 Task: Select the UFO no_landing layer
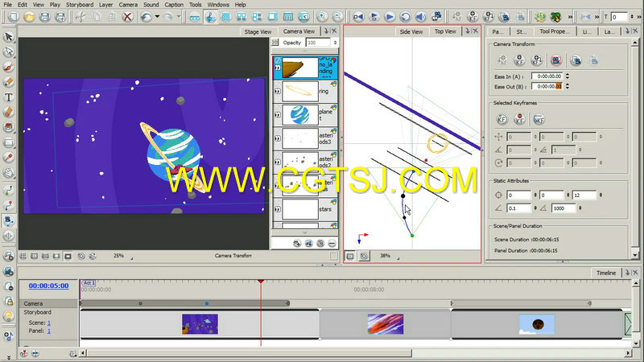pos(305,68)
